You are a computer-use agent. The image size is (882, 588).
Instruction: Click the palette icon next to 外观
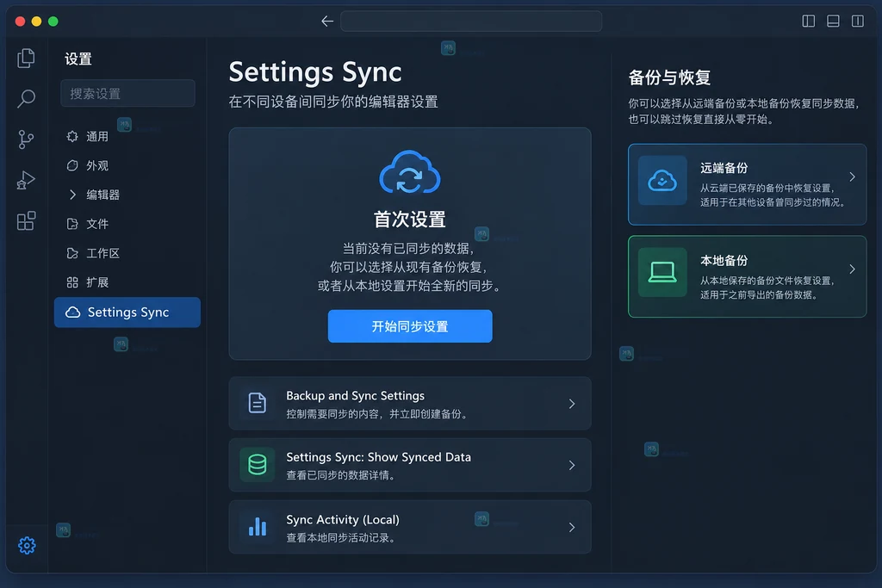pyautogui.click(x=72, y=165)
